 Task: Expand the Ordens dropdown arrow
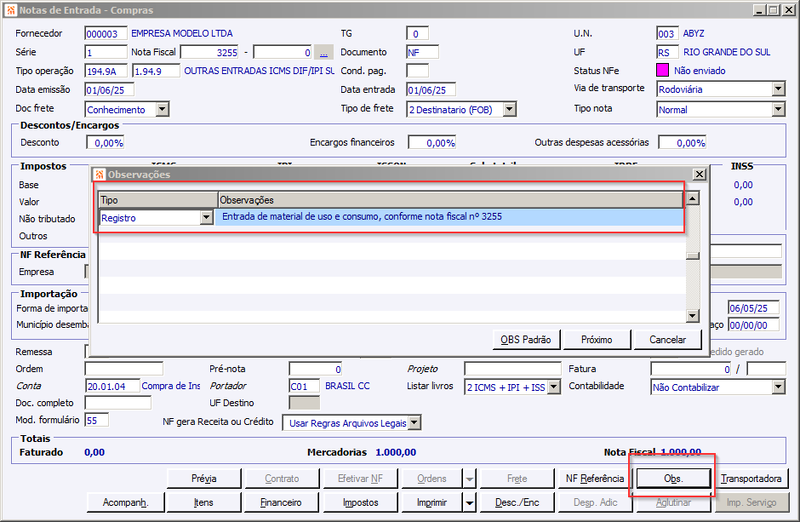click(x=469, y=479)
